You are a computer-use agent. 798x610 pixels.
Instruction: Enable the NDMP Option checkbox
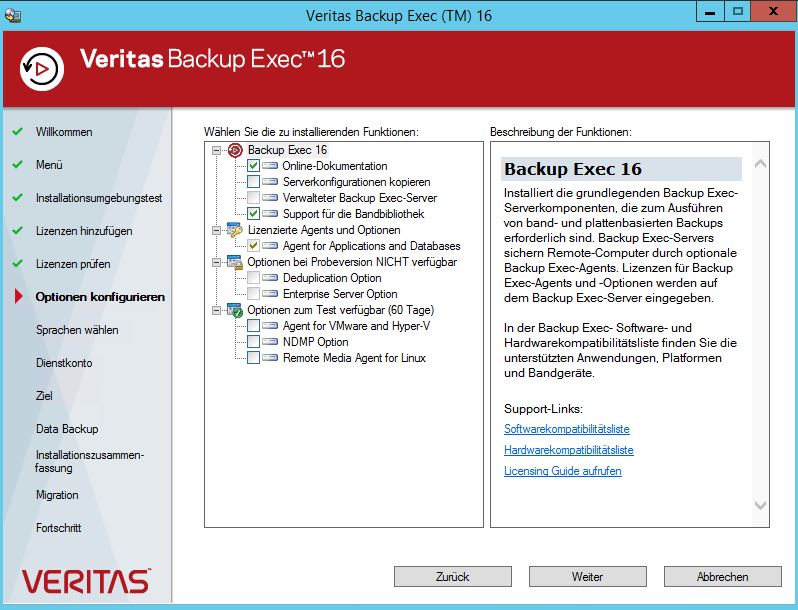[x=253, y=342]
